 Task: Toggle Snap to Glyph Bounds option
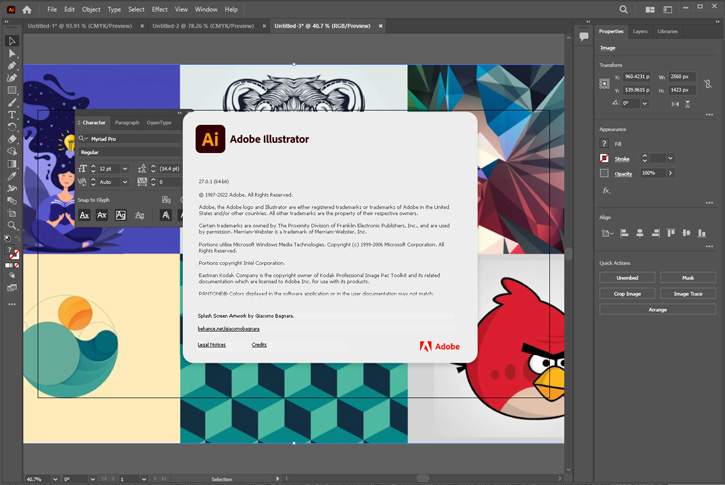pos(121,215)
